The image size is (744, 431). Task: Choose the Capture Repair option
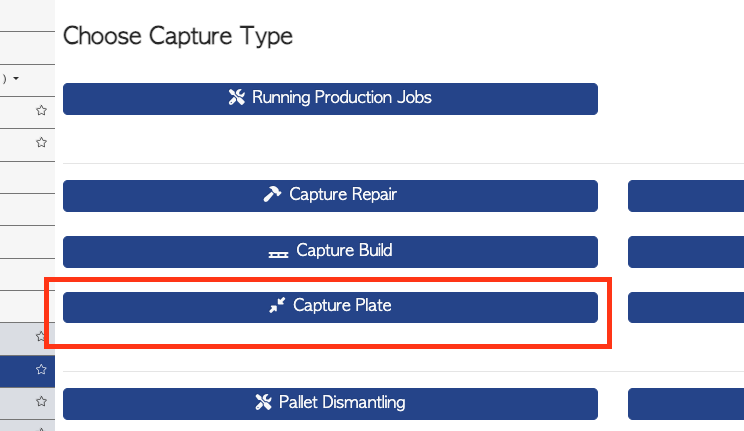pyautogui.click(x=330, y=196)
